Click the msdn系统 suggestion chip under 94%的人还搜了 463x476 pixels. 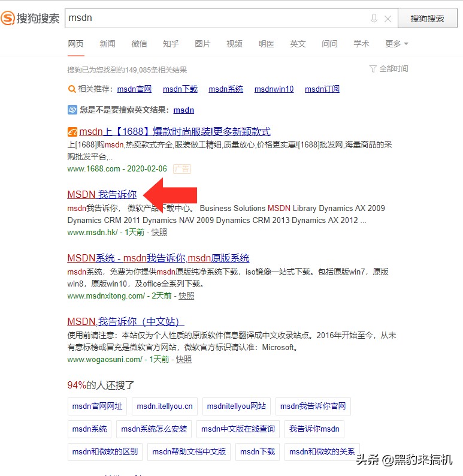[x=89, y=429]
